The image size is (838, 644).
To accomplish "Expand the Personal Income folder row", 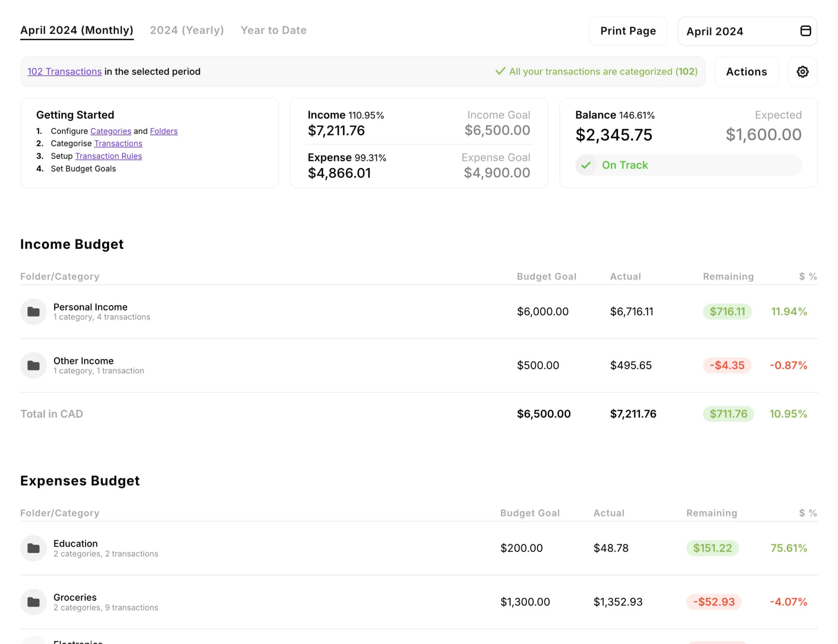I will pyautogui.click(x=90, y=307).
